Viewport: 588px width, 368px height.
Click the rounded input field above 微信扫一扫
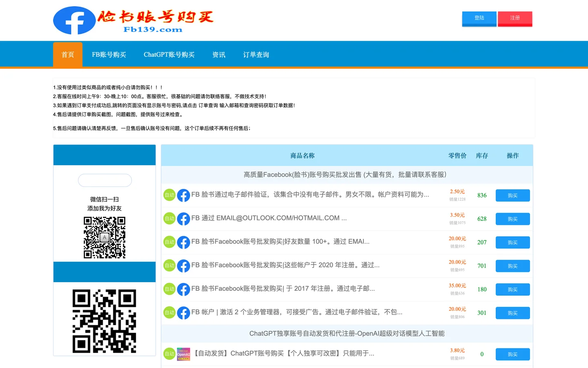pyautogui.click(x=105, y=180)
